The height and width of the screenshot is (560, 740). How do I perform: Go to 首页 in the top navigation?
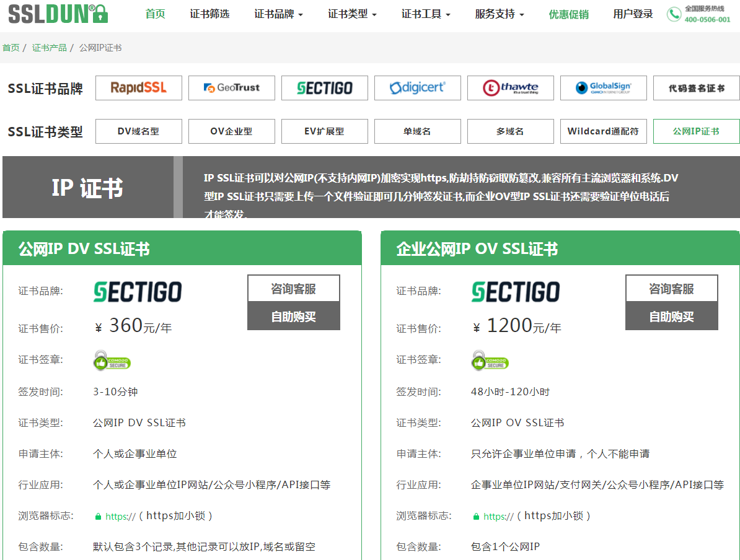pos(156,14)
